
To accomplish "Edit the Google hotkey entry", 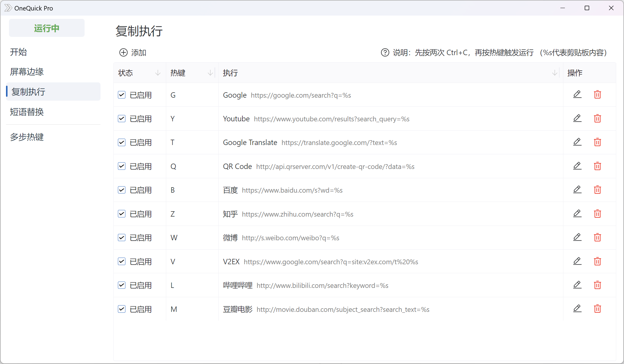I will click(x=577, y=94).
